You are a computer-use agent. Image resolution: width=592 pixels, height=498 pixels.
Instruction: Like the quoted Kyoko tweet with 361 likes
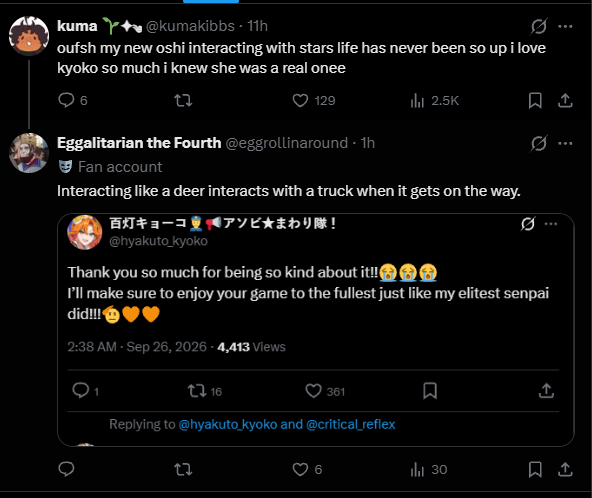click(313, 391)
